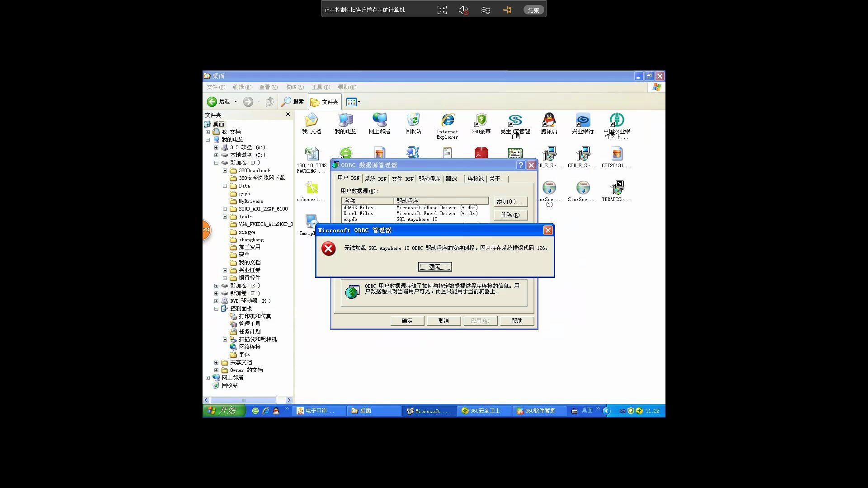Collapse the 新加卷 (D:) tree node
Screen dimensions: 868x488
click(x=216, y=163)
